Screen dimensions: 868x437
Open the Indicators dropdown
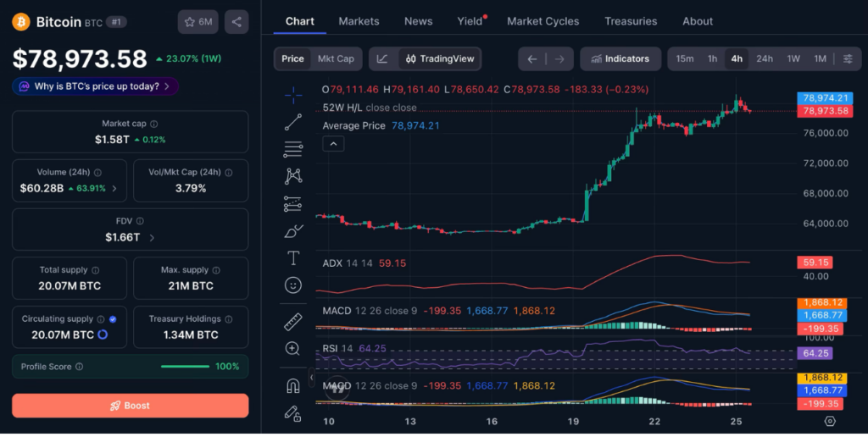(x=620, y=58)
